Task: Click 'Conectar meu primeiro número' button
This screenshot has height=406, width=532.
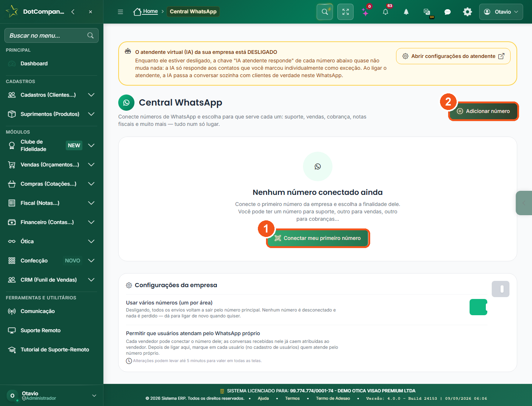Action: [x=318, y=238]
